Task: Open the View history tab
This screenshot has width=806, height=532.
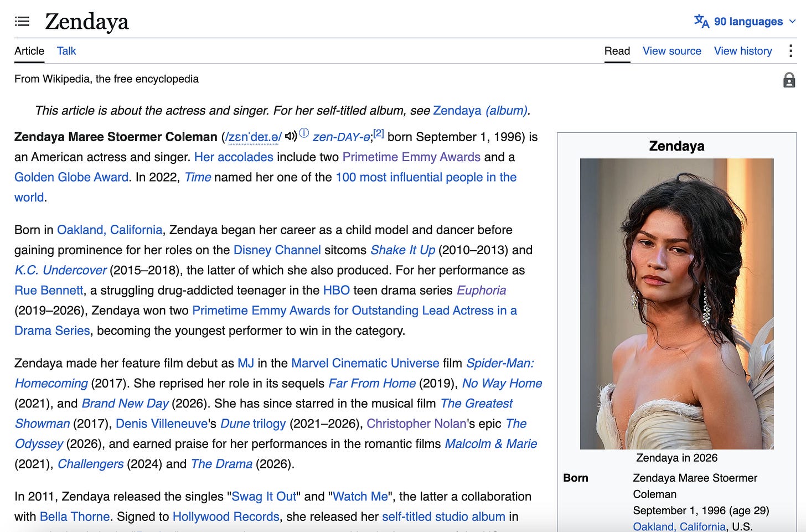Action: pos(743,51)
